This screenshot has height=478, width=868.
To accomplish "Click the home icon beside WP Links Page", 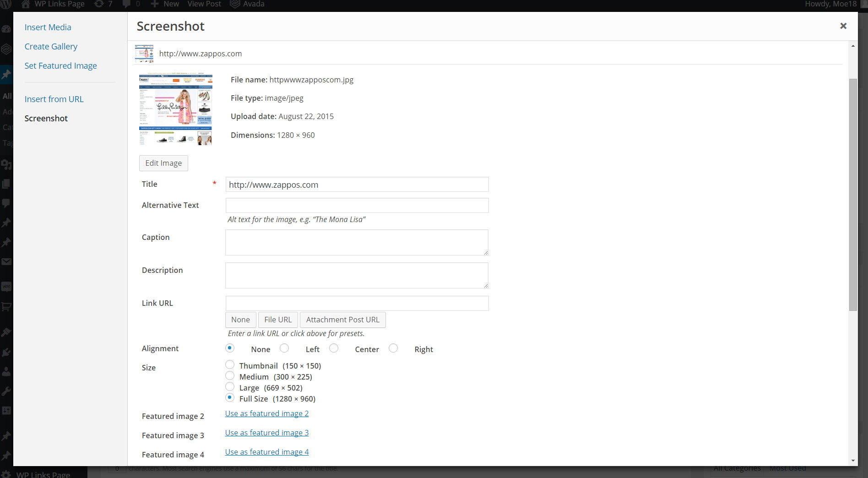I will (x=26, y=4).
